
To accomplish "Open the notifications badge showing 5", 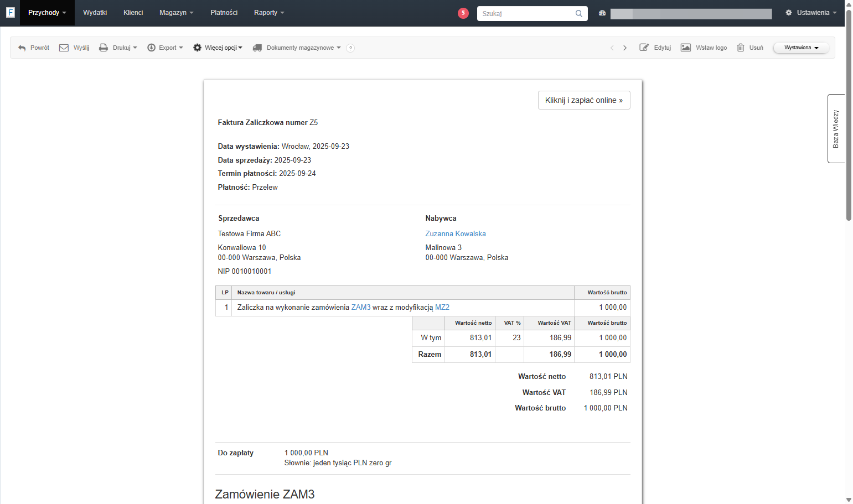I will [x=463, y=13].
